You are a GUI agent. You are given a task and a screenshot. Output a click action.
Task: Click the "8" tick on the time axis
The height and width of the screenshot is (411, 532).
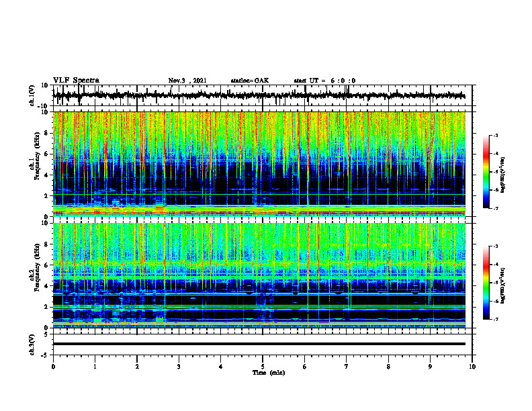(388, 367)
